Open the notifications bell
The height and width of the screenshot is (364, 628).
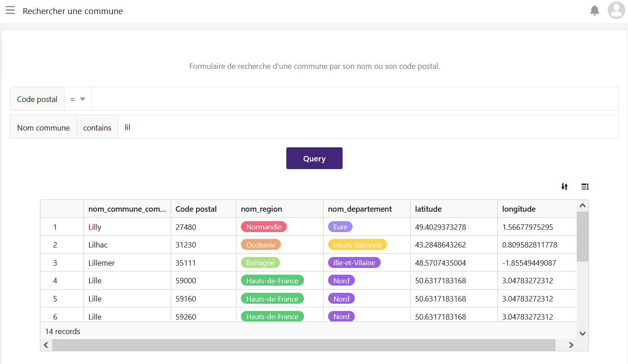594,10
